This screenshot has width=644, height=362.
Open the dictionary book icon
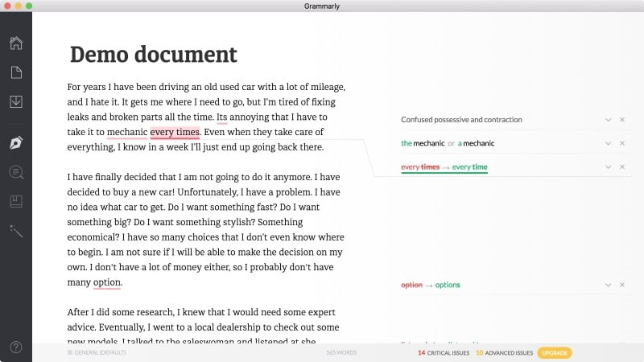click(x=16, y=202)
